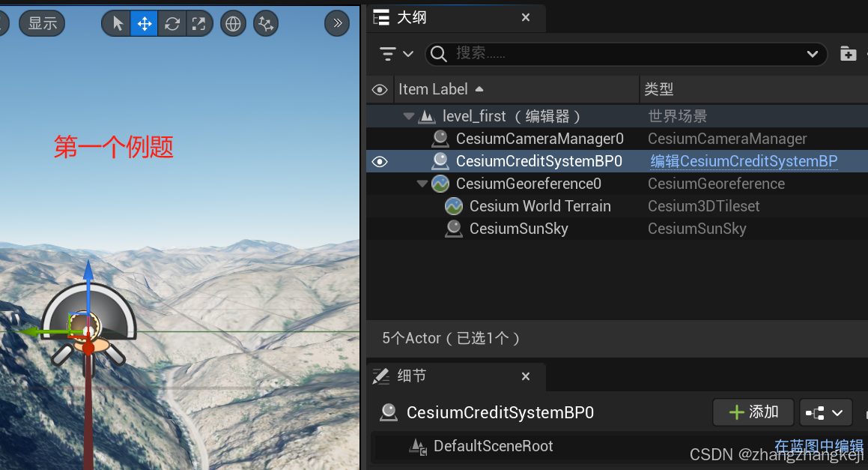Screen dimensions: 868x470
Task: Focus the outliner 搜索 search field
Action: point(625,54)
